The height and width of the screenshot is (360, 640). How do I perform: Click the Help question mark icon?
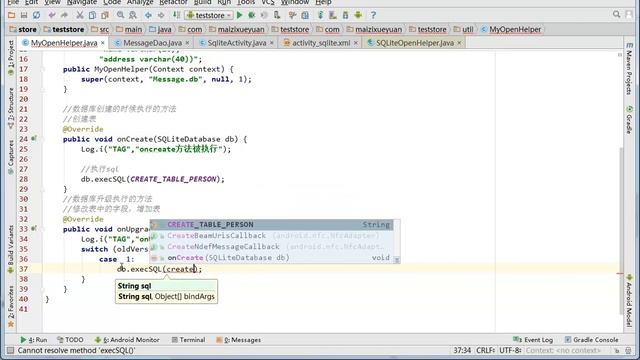pyautogui.click(x=373, y=16)
